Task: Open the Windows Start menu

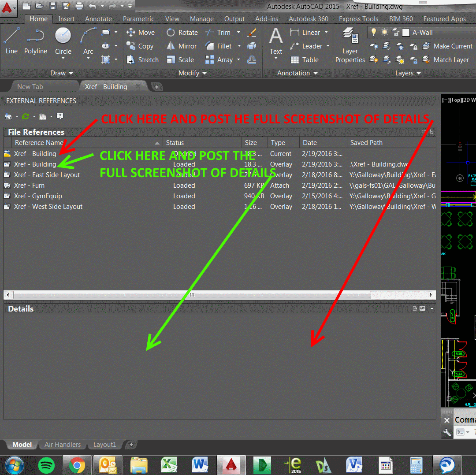Action: [14, 465]
